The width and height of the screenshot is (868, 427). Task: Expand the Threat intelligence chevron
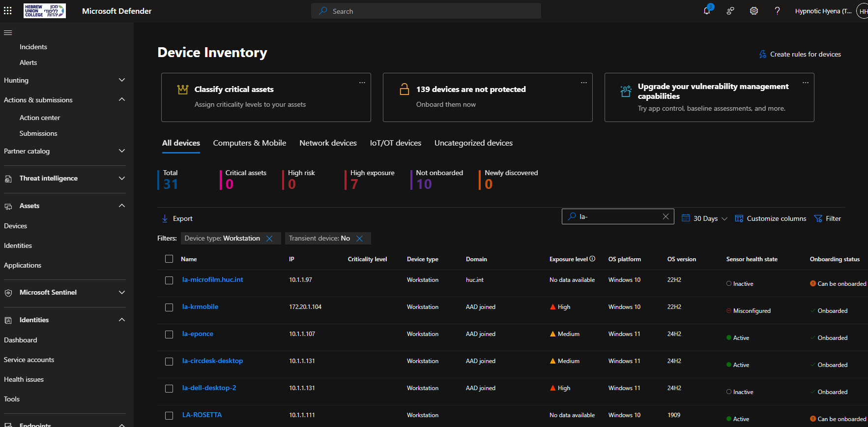pos(122,179)
